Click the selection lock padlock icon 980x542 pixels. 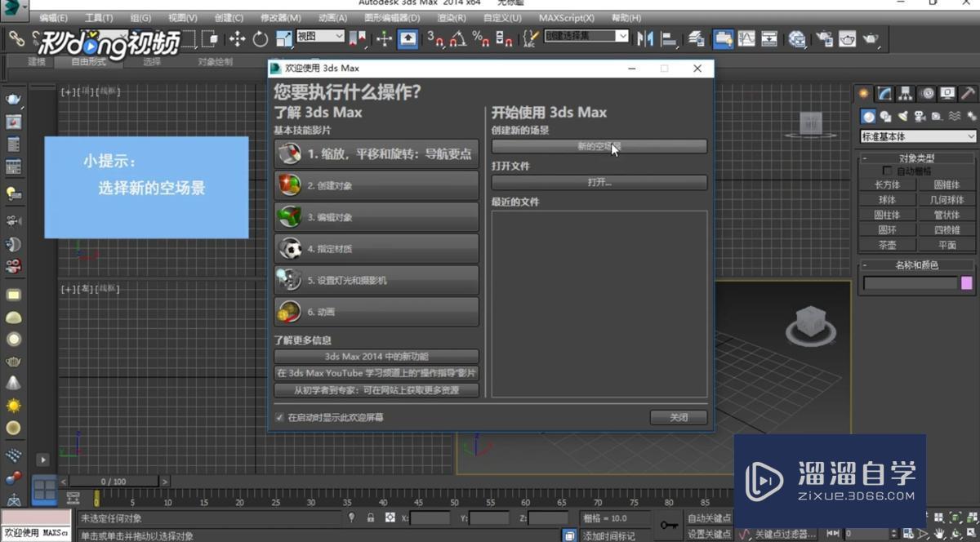[x=370, y=518]
